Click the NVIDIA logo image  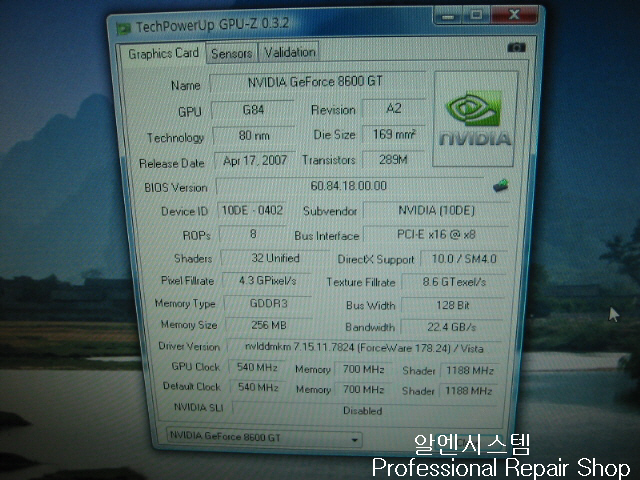(475, 119)
